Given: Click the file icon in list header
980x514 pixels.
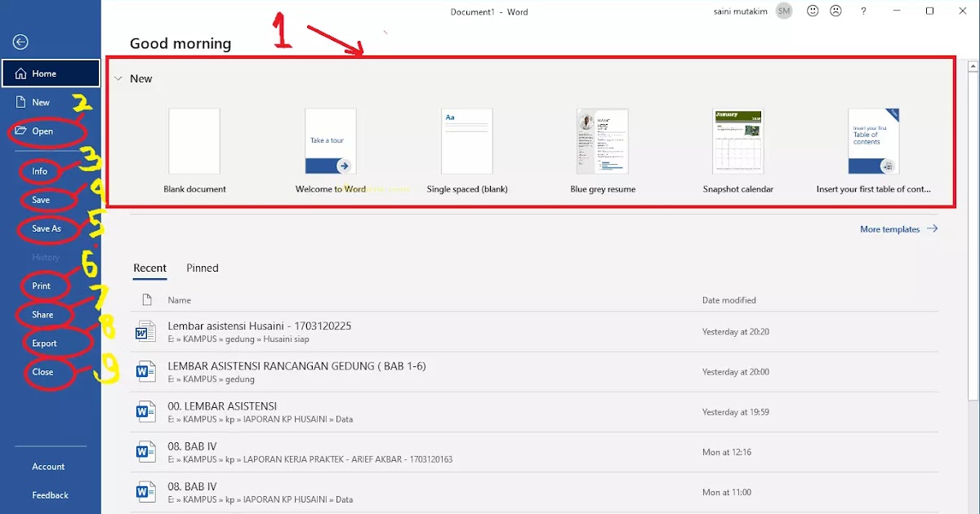Looking at the screenshot, I should click(x=147, y=299).
